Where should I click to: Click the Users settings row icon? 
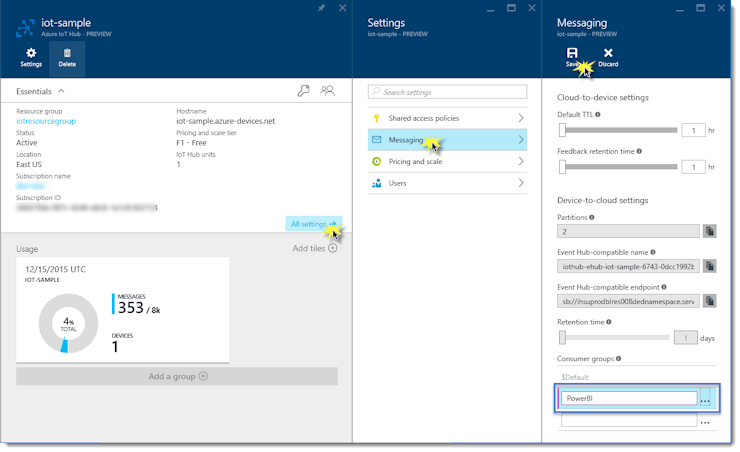coord(377,183)
